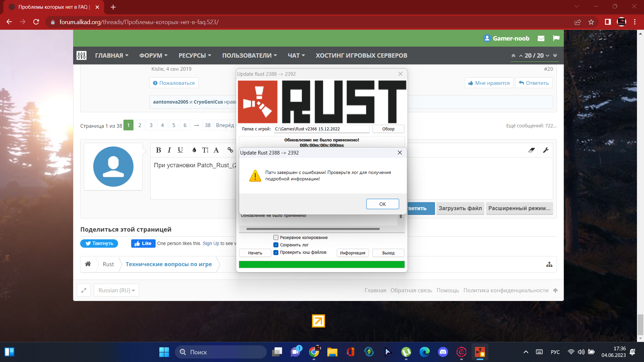
Task: Click the insert link chain icon
Action: pos(230,150)
